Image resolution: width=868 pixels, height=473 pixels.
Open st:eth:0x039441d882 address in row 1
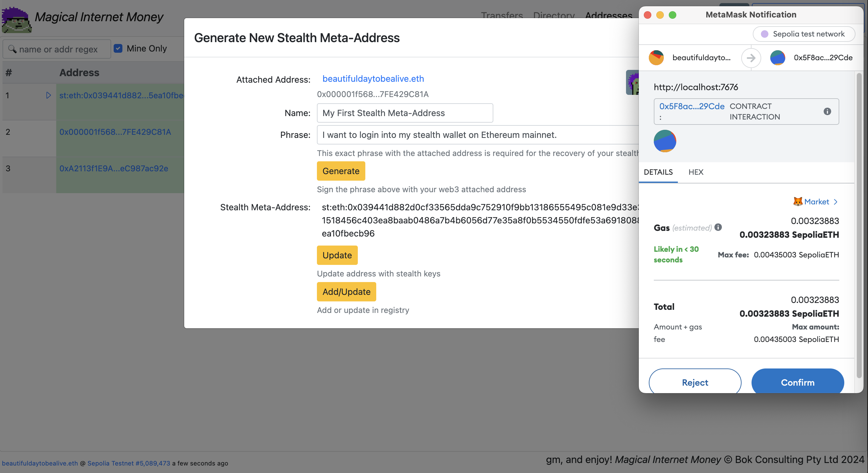coord(121,95)
